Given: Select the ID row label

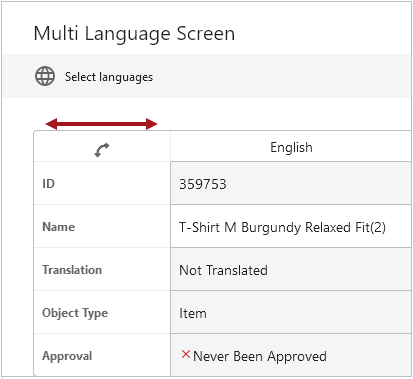Looking at the screenshot, I should pos(48,184).
